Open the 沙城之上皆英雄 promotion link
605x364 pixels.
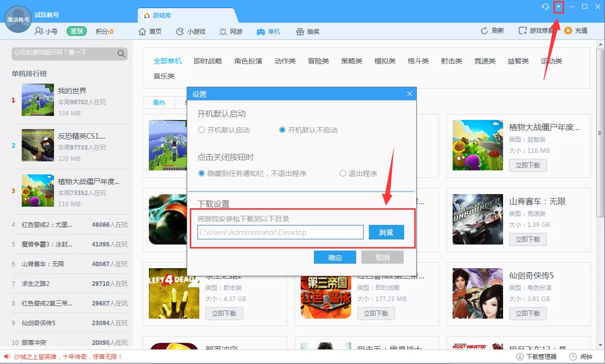click(68, 356)
